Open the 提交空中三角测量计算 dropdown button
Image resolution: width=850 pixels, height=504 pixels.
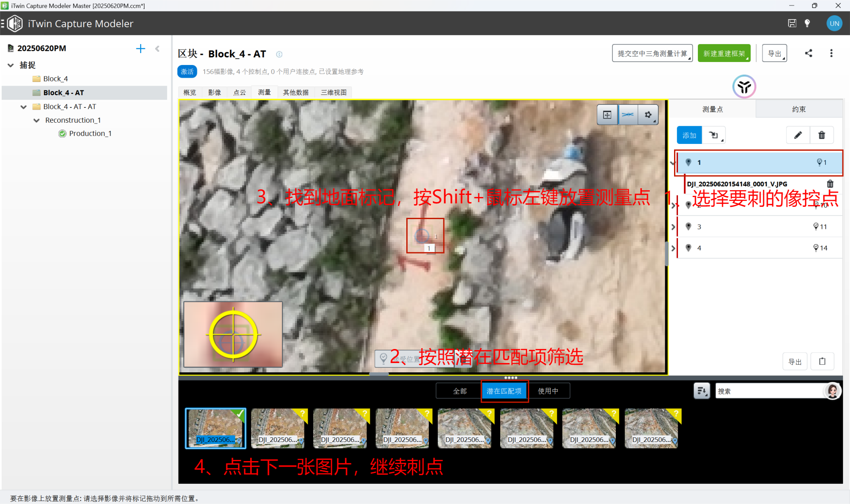(x=652, y=53)
